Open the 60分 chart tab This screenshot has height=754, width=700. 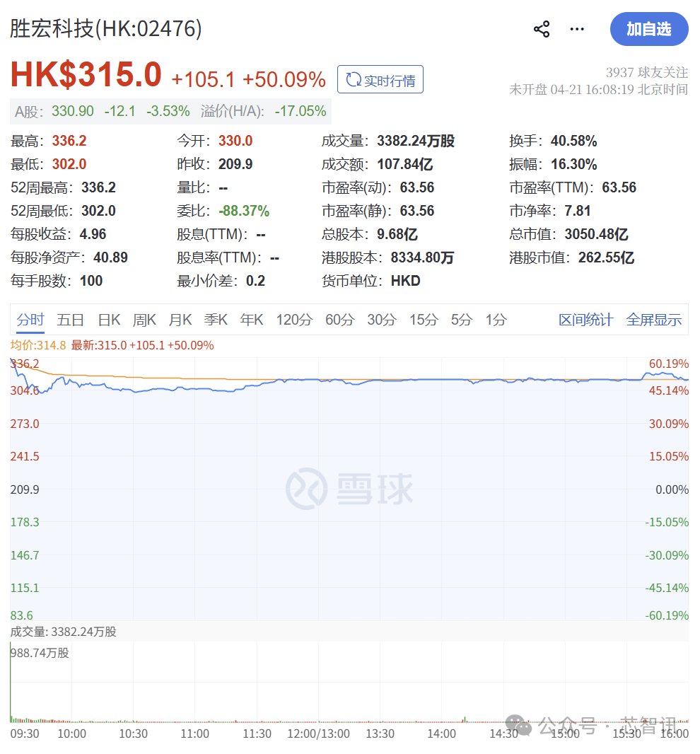(340, 320)
